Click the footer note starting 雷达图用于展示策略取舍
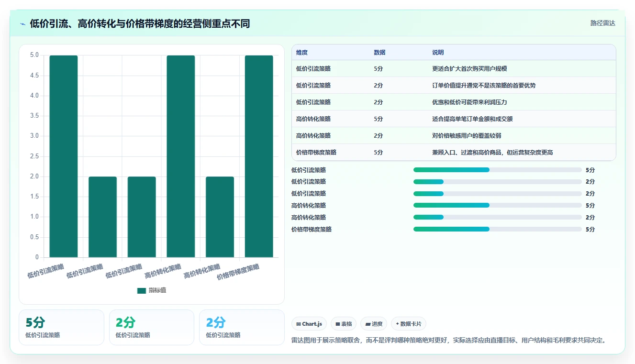Screen dimensions: 635x364 449,340
